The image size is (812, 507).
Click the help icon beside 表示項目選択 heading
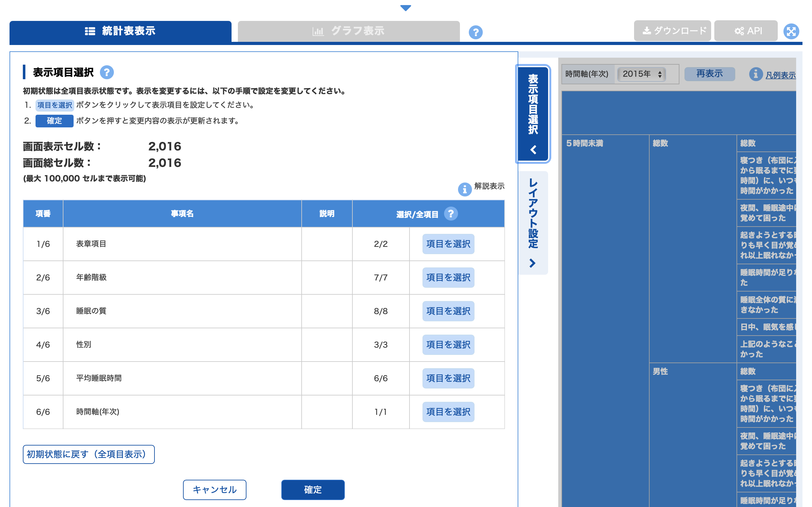pos(107,72)
